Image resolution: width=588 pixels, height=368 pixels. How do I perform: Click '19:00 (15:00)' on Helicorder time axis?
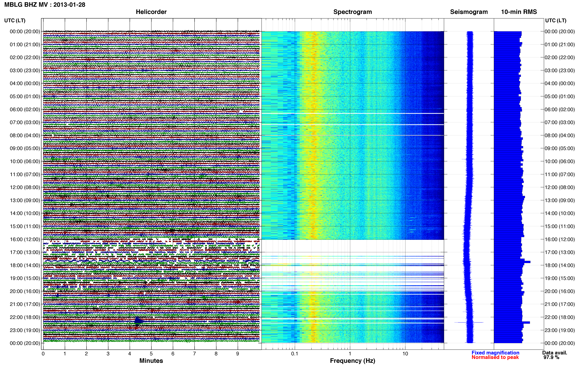[25, 278]
